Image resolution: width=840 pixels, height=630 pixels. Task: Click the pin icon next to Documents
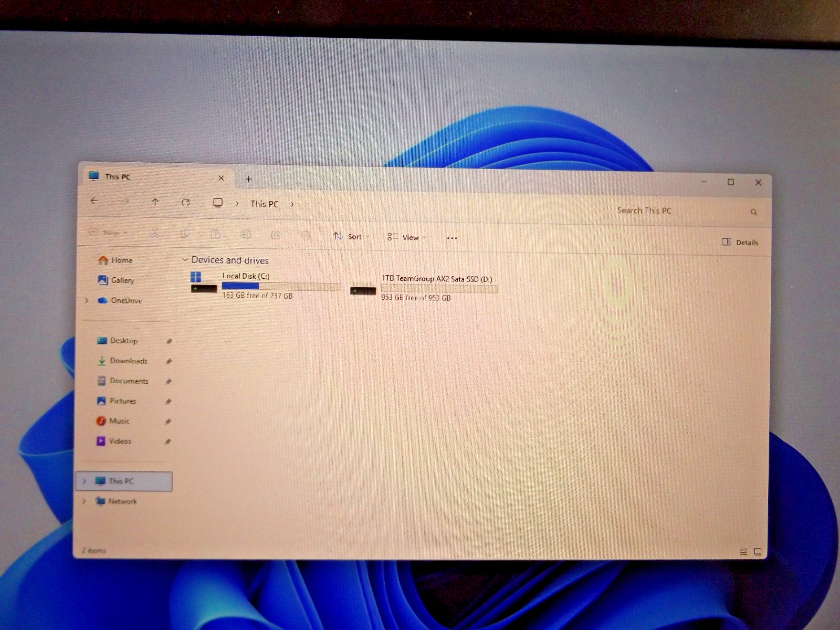(x=169, y=381)
